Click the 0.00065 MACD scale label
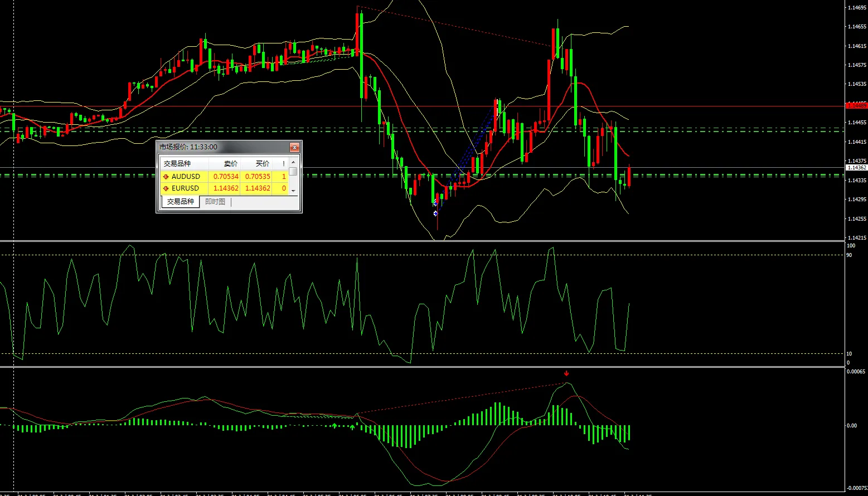Screen dimensions: 868x496 pyautogui.click(x=857, y=372)
